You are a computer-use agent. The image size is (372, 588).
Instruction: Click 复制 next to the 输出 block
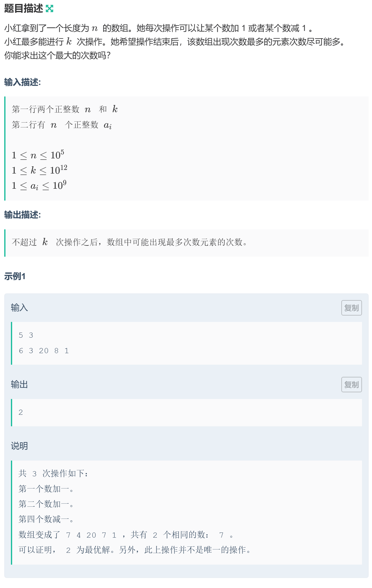pyautogui.click(x=351, y=385)
